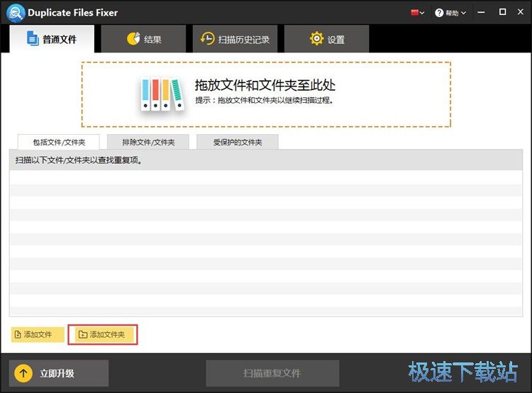Open the 扫描历史记录 tab
532x393 pixels.
click(235, 39)
